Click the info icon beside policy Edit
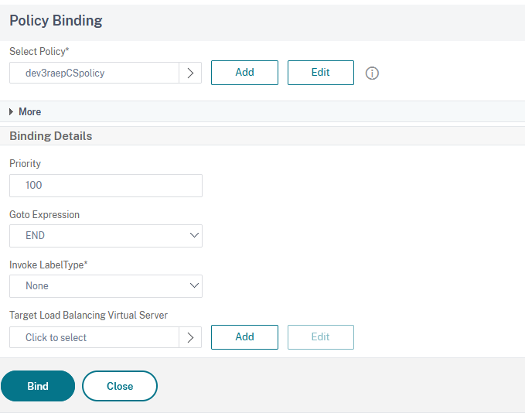This screenshot has width=525, height=420. click(372, 73)
